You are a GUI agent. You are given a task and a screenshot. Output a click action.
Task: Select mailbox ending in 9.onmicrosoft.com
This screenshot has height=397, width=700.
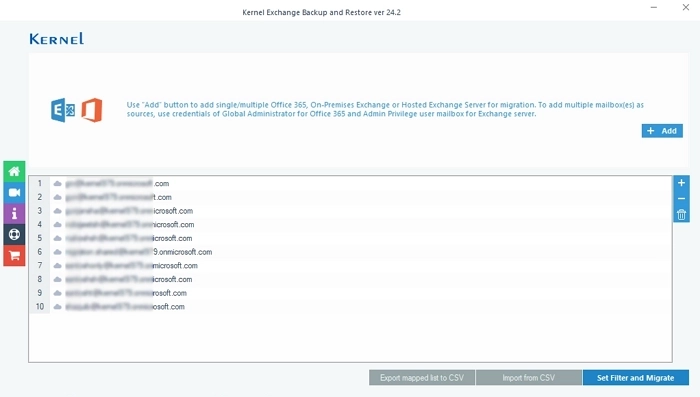tap(350, 252)
